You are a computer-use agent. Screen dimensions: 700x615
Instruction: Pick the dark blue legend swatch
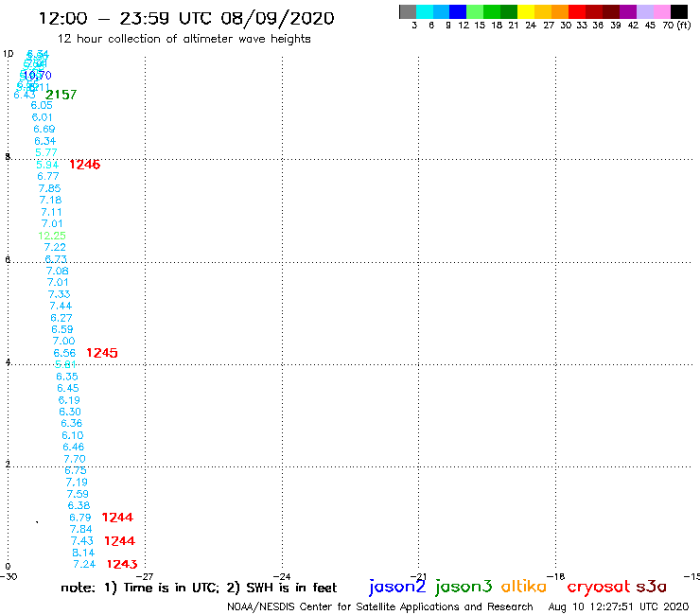pos(458,11)
